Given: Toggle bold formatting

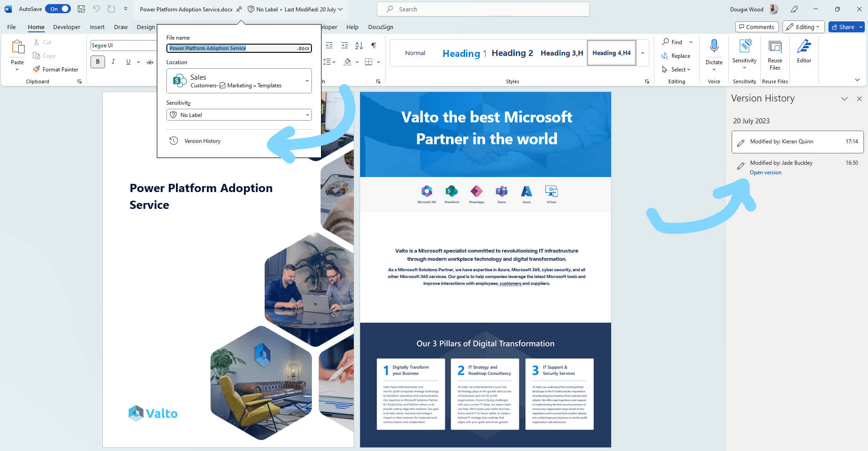Looking at the screenshot, I should coord(97,61).
